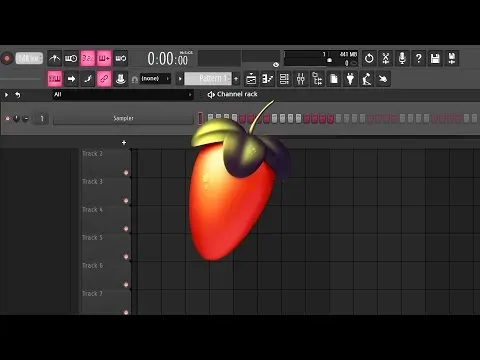Open the Pattern 1 selector
480x360 pixels.
pos(208,79)
